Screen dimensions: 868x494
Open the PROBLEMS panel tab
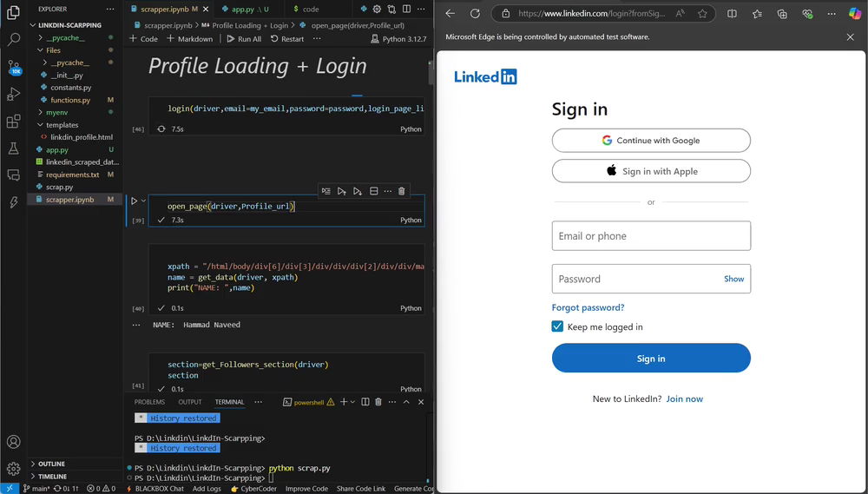click(x=149, y=402)
